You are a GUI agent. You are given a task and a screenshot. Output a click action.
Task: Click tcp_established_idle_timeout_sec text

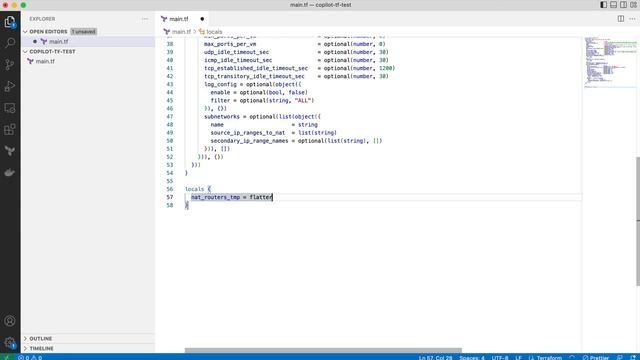[x=256, y=68]
